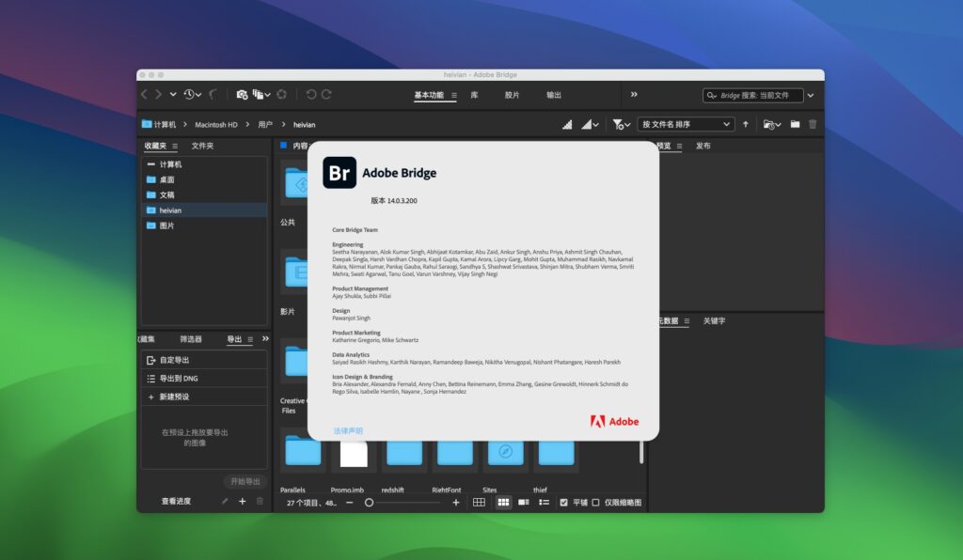
Task: Enable the 平铺 checkbox
Action: pyautogui.click(x=564, y=503)
